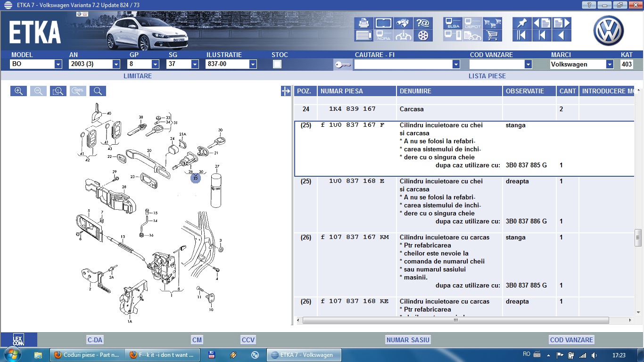Expand the MODEL dropdown showing BO

click(x=58, y=64)
